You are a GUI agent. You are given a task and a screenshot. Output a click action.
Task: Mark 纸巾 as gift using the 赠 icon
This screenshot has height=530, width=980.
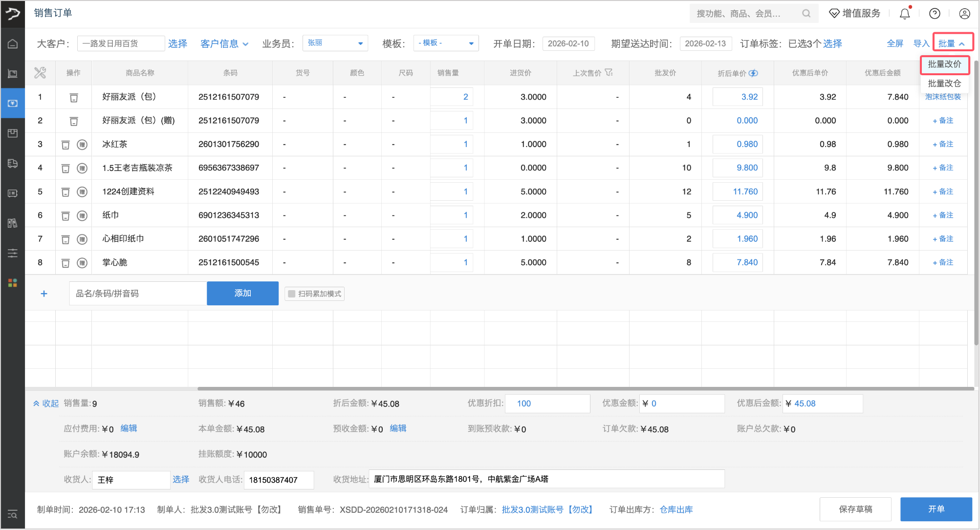coord(82,215)
